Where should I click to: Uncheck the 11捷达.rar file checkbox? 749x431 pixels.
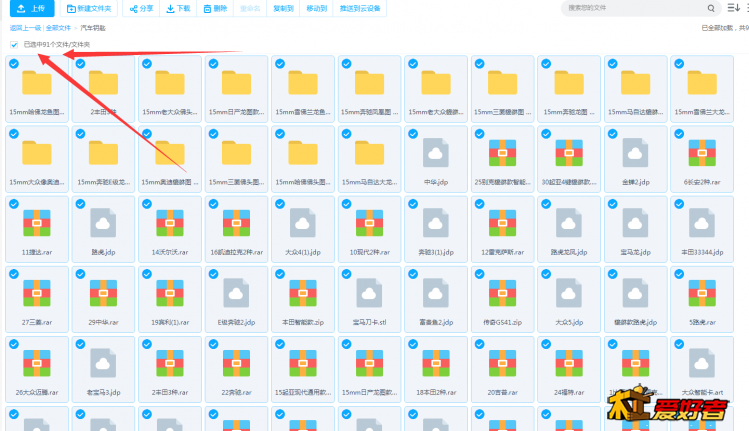(14, 204)
